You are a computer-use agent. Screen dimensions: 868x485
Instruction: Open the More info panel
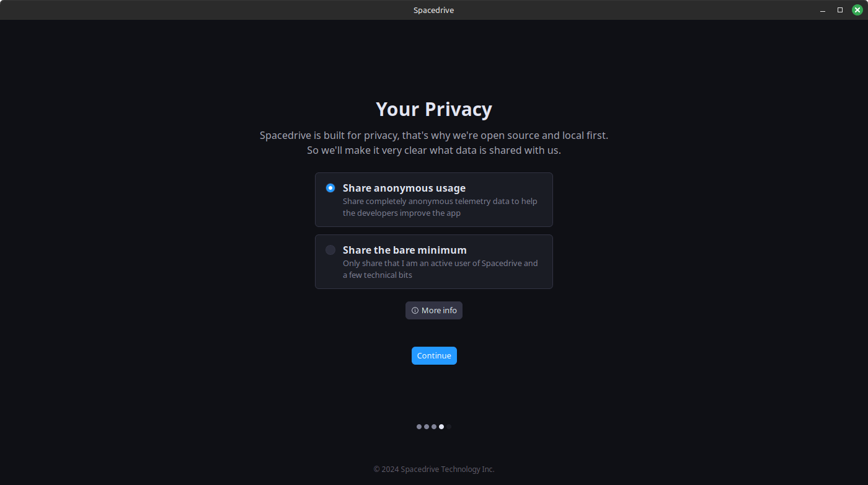pyautogui.click(x=433, y=310)
